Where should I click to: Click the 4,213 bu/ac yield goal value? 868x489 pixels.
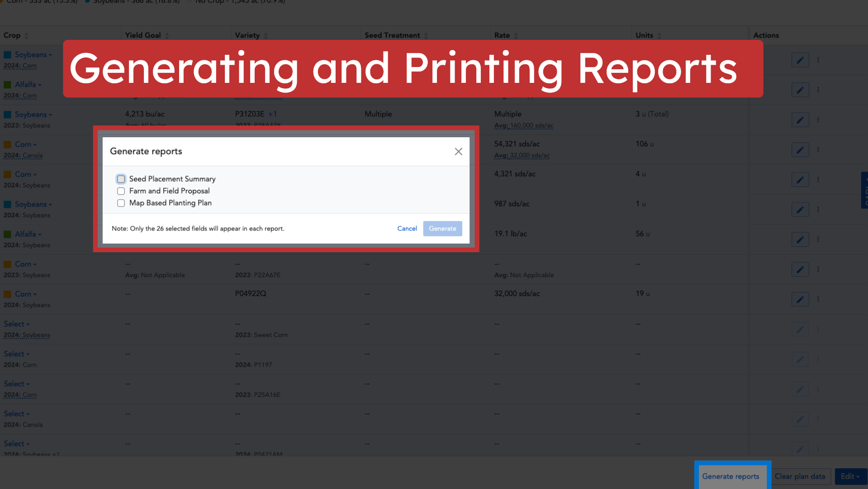[145, 114]
